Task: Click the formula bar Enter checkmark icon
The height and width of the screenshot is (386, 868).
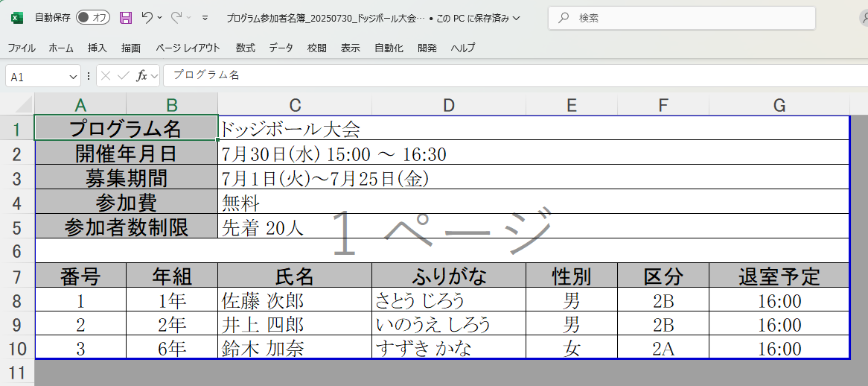Action: pos(123,76)
